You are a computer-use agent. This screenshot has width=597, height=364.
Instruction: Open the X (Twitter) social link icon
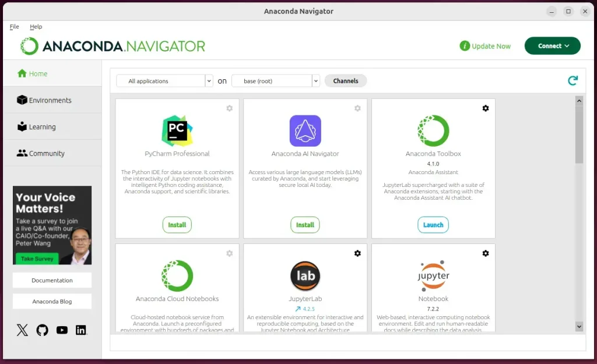click(23, 330)
